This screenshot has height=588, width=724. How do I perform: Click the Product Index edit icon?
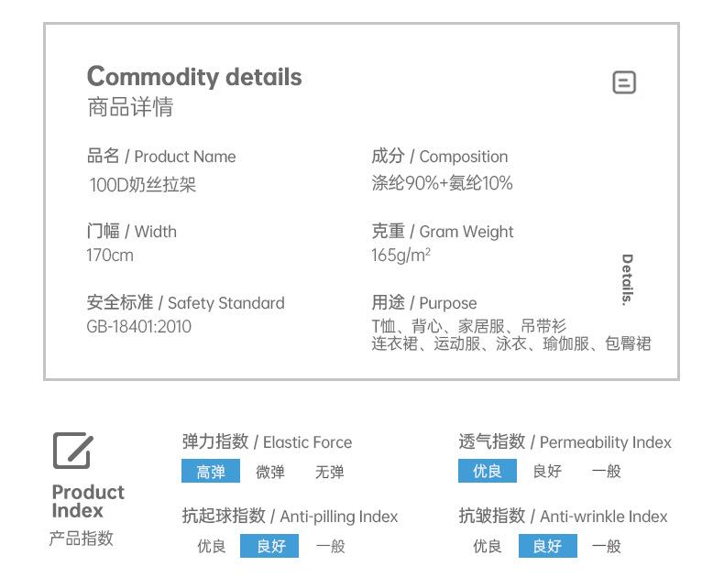[x=71, y=452]
